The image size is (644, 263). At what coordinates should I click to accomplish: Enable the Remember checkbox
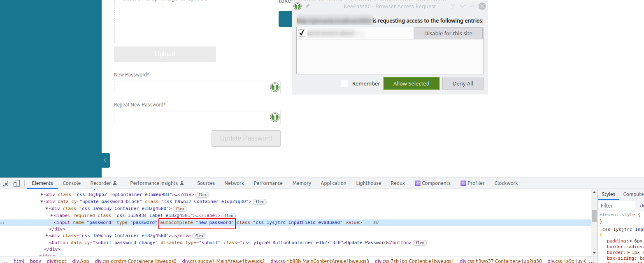tap(344, 83)
